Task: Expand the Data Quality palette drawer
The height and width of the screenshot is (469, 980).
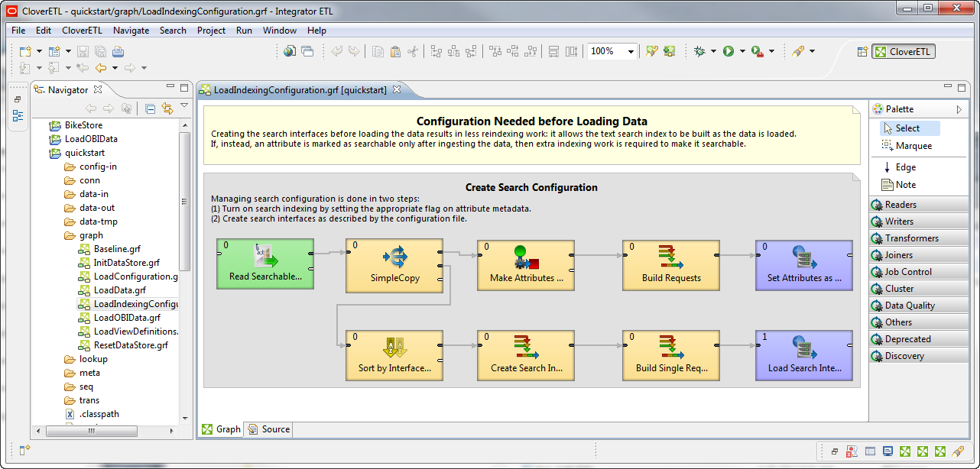Action: (x=919, y=306)
